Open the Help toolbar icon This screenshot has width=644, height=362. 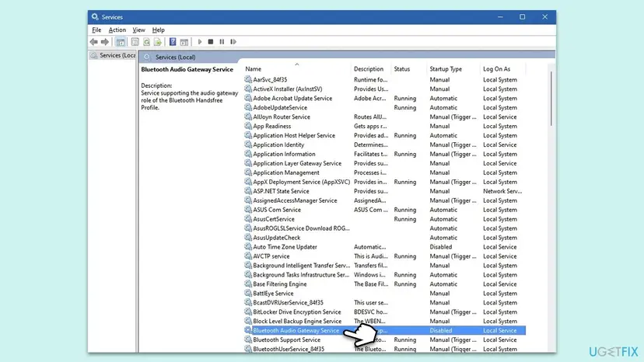[x=173, y=42]
